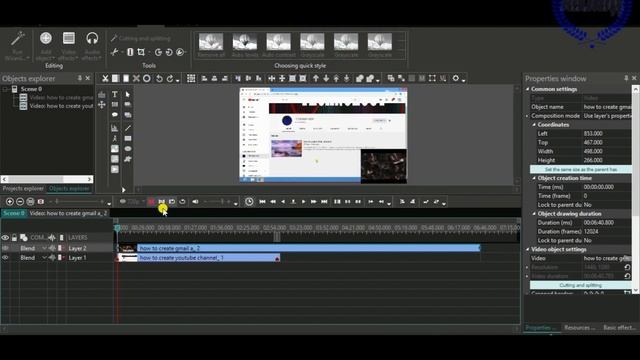The image size is (640, 360).
Task: Apply the Auto contrast quick style
Action: click(x=279, y=45)
